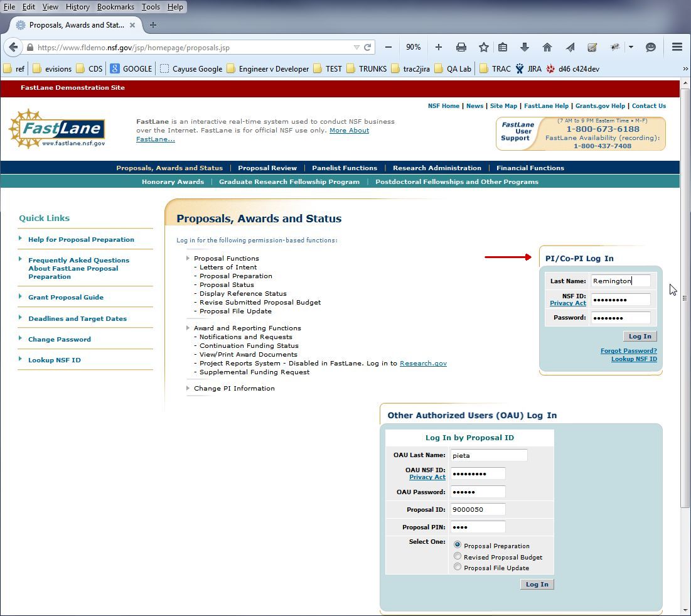Image resolution: width=691 pixels, height=616 pixels.
Task: Open a new tab with the plus button
Action: coord(153,25)
